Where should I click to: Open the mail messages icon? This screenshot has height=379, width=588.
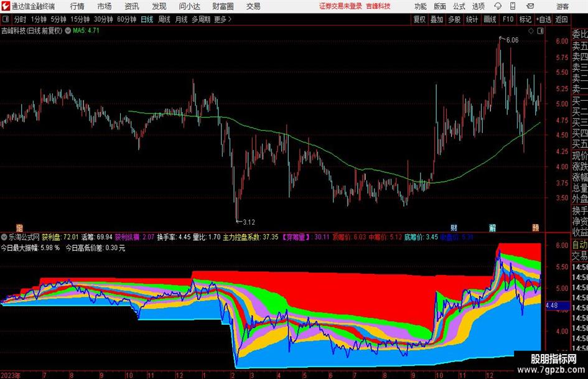coord(530,6)
